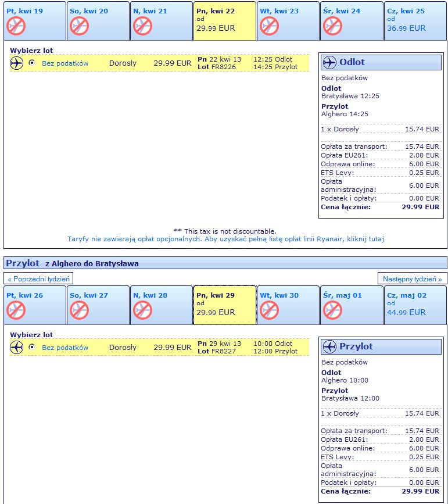Image resolution: width=448 pixels, height=504 pixels.
Task: Click the This tax is not discountable note
Action: (225, 231)
